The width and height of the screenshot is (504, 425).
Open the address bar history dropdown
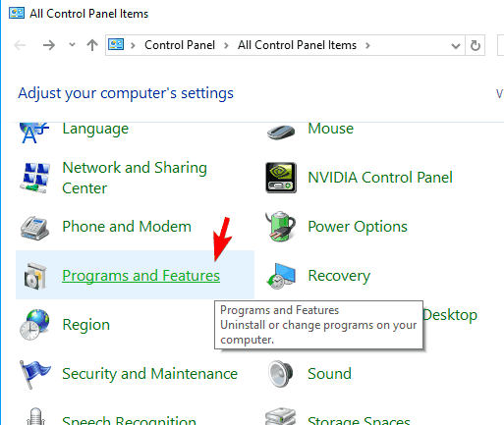[456, 45]
